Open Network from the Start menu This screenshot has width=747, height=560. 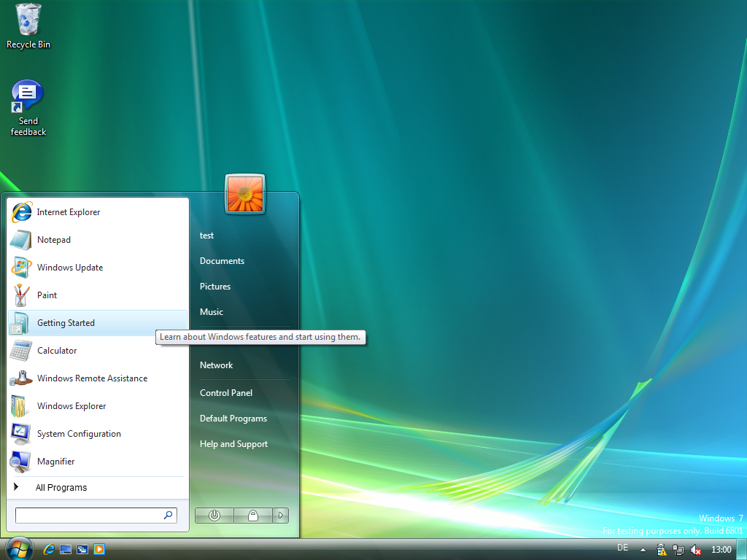point(216,365)
